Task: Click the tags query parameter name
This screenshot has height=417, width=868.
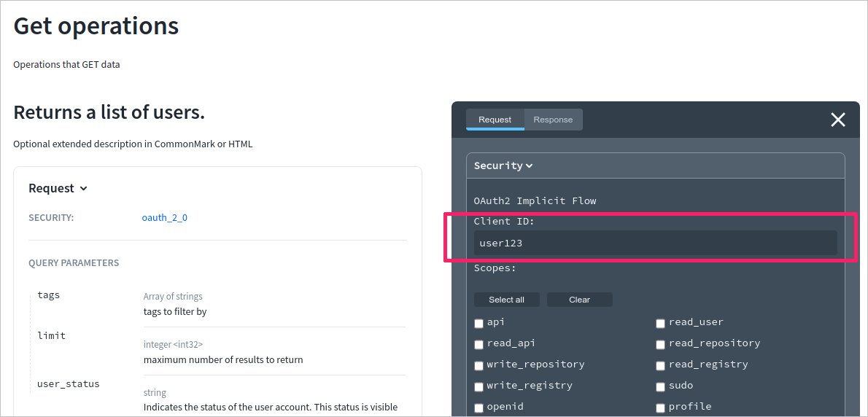Action: [49, 295]
